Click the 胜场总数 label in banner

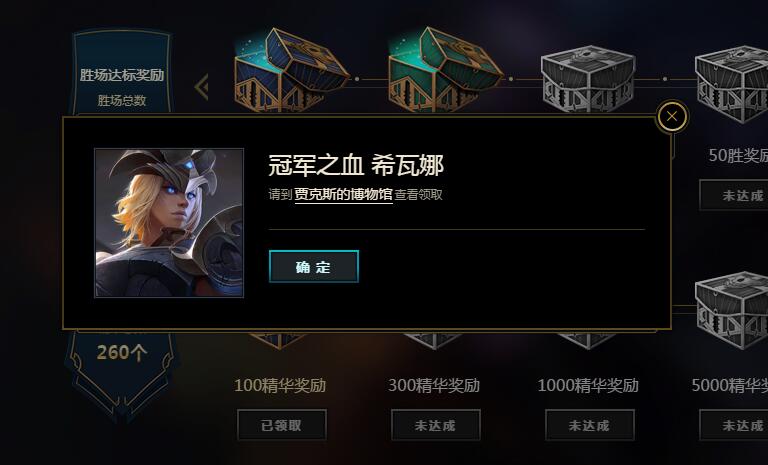(x=121, y=100)
